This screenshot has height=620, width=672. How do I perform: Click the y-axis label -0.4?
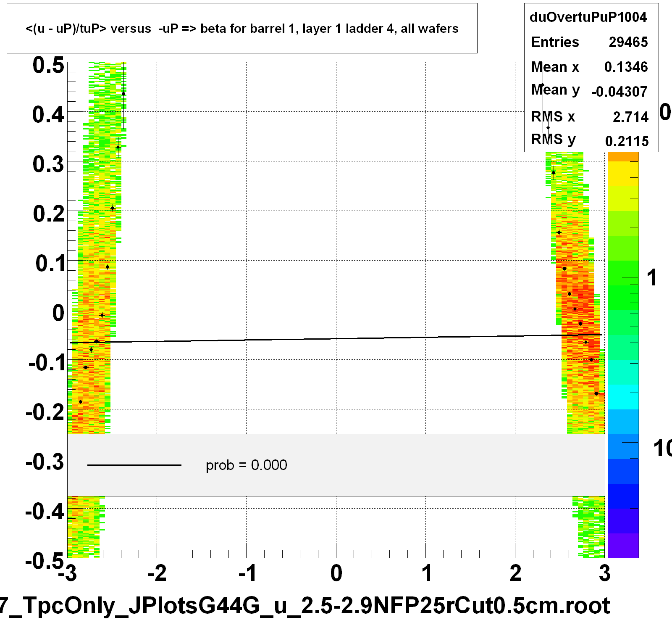(x=45, y=511)
